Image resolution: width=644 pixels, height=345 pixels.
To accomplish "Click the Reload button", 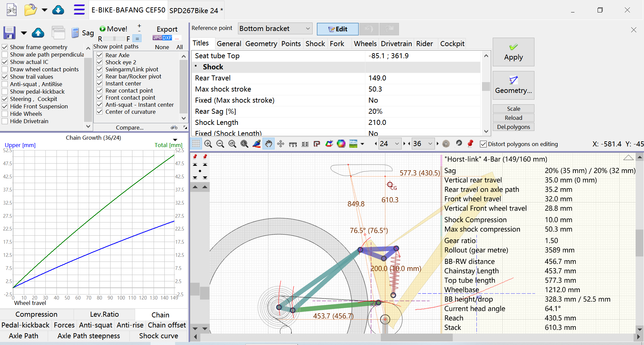I will point(513,118).
